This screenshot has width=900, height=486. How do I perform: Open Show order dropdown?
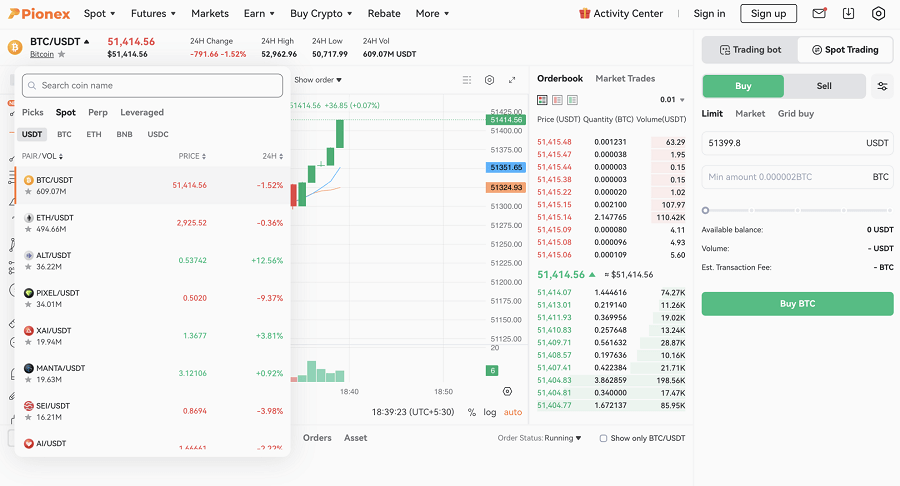[318, 80]
